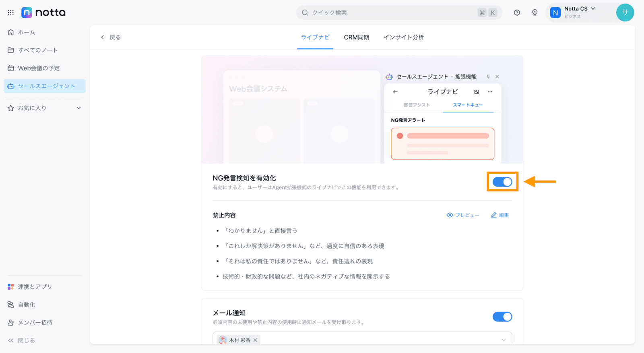
Task: Switch to the ライブナビ tab
Action: point(315,37)
